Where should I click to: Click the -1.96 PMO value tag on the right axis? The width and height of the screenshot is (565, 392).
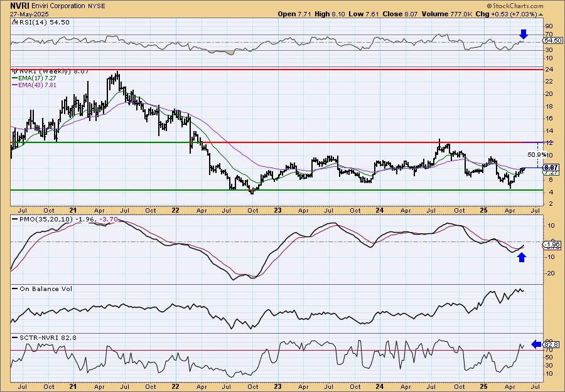click(552, 245)
